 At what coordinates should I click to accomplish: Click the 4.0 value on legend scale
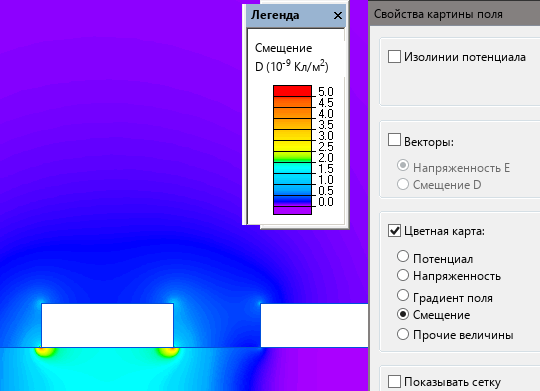pyautogui.click(x=326, y=114)
